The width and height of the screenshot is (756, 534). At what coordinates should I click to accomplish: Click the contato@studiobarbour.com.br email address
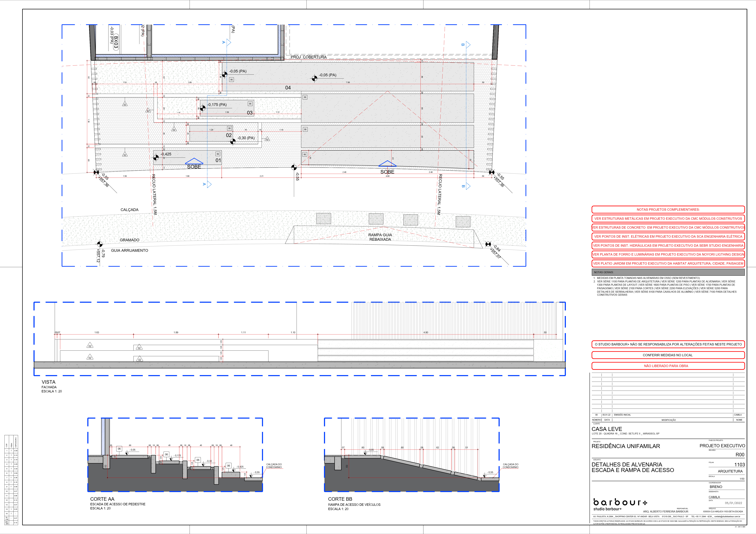727,517
